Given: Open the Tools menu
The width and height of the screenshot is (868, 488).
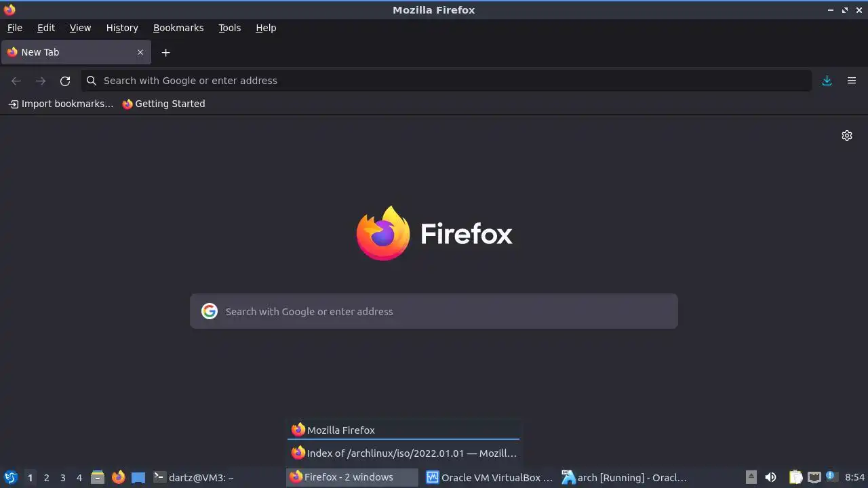Looking at the screenshot, I should 229,28.
